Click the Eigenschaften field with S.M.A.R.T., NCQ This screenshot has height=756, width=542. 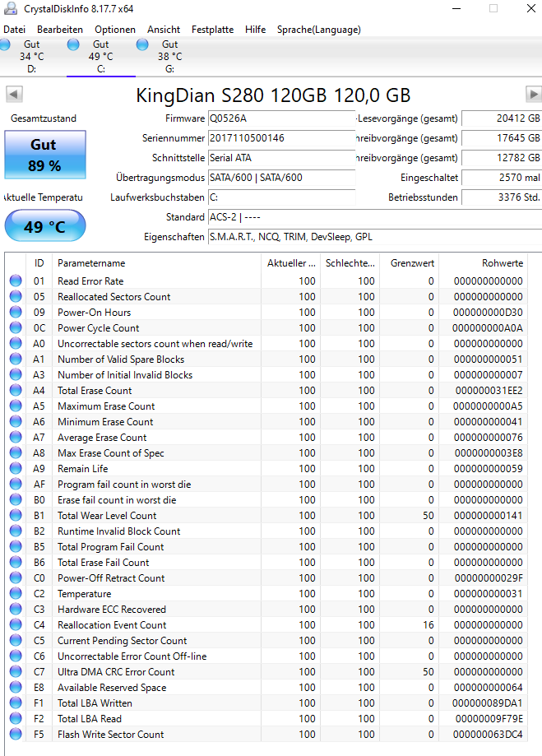click(375, 237)
